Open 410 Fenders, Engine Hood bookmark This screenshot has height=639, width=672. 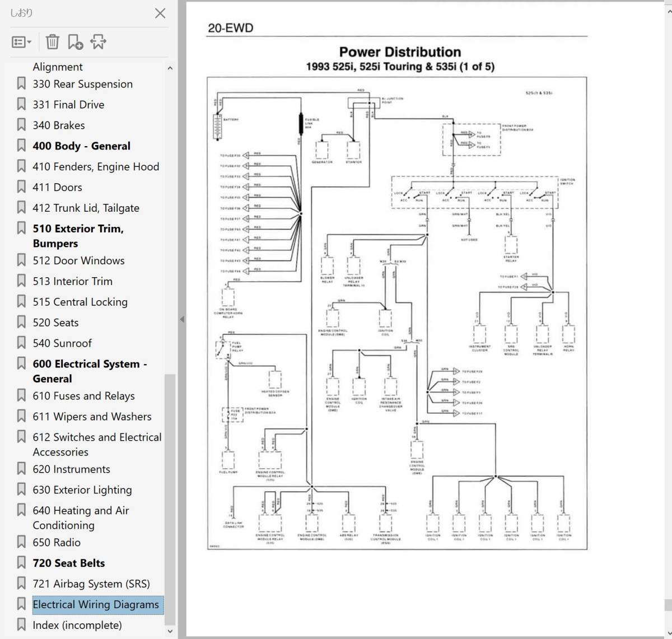(96, 167)
